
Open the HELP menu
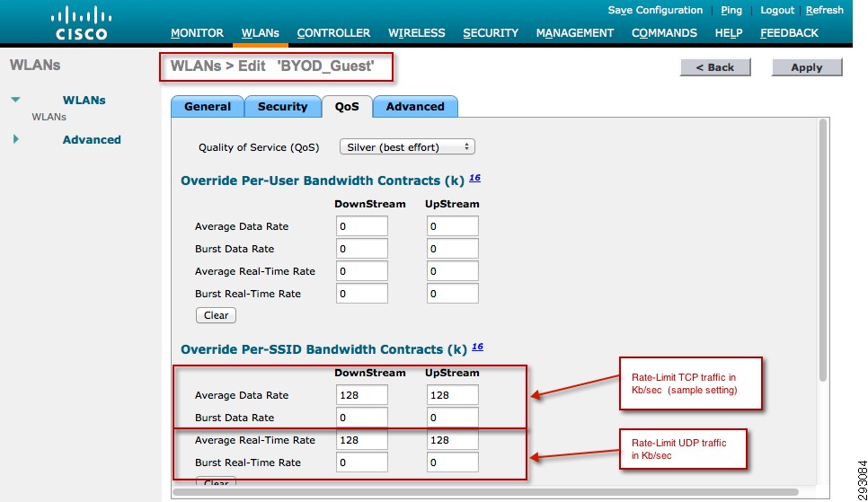pos(729,33)
